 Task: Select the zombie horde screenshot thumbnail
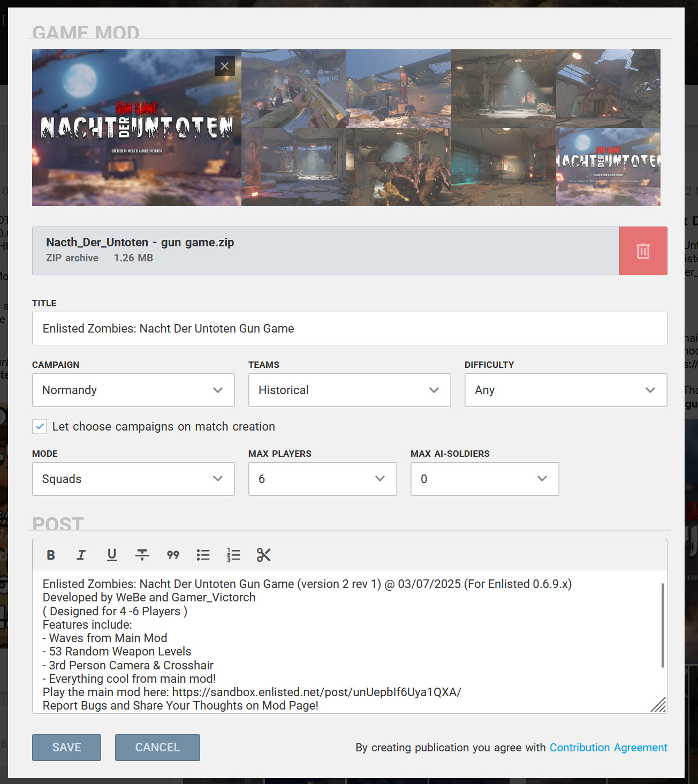point(399,167)
